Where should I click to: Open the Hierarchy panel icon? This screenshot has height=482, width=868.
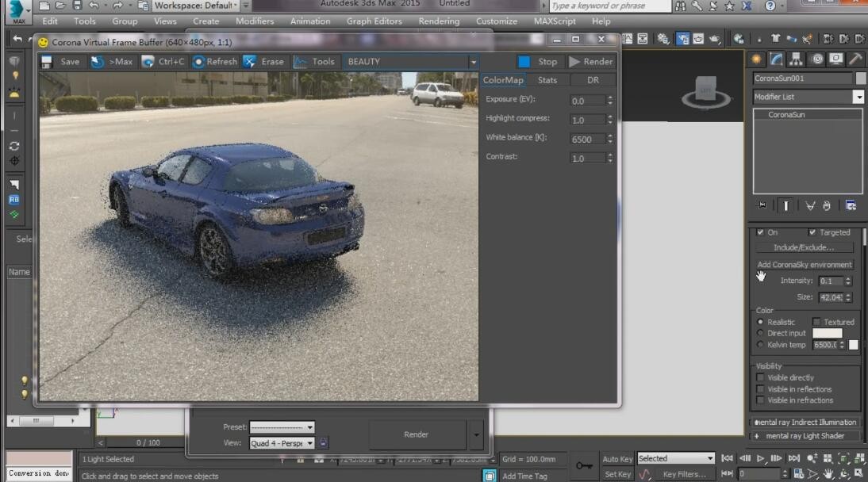coord(796,59)
